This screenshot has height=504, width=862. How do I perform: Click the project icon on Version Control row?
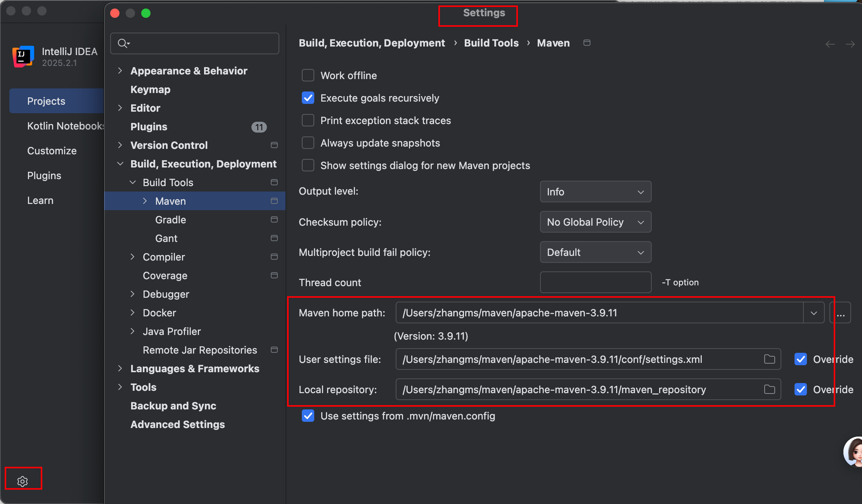tap(274, 145)
